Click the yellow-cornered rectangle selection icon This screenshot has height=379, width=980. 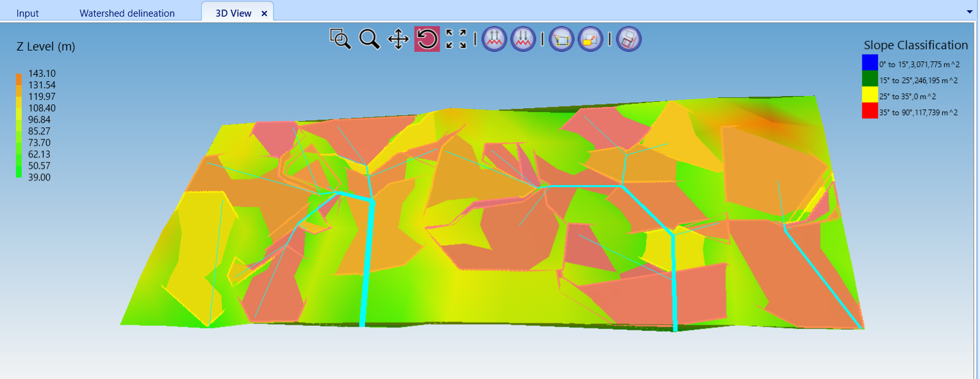(562, 39)
